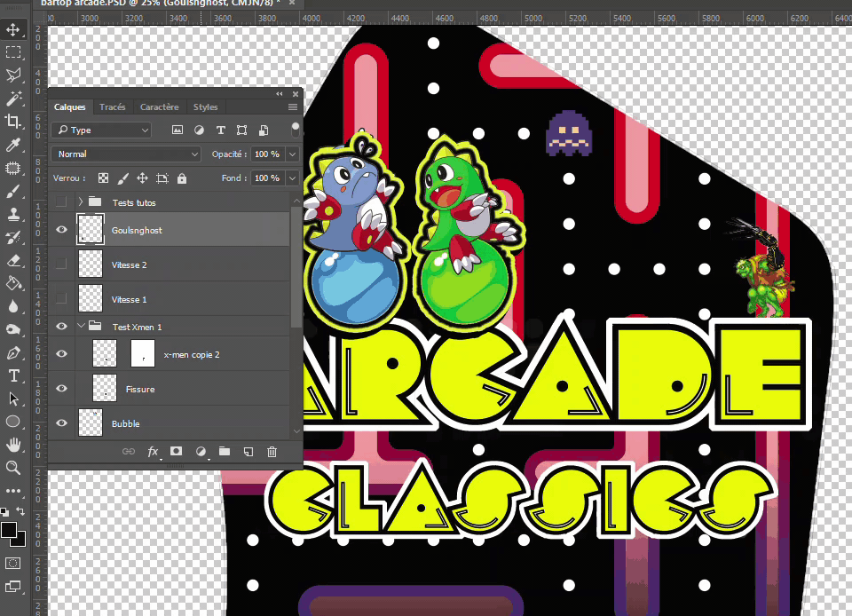Hide the Goulsnghost layer
Screen dimensions: 852x616
click(61, 230)
